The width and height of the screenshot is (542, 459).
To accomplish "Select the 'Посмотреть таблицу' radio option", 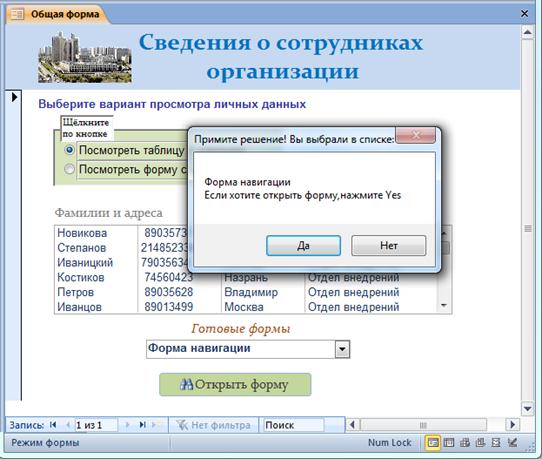I will click(69, 150).
